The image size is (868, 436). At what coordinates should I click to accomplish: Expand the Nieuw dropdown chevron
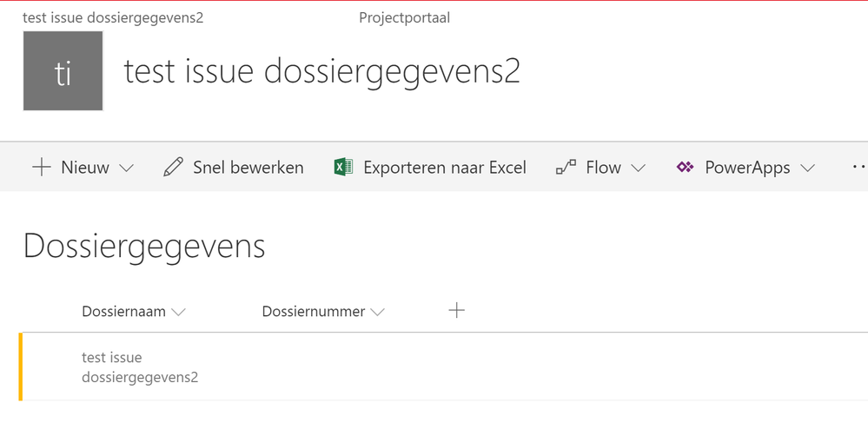coord(126,168)
